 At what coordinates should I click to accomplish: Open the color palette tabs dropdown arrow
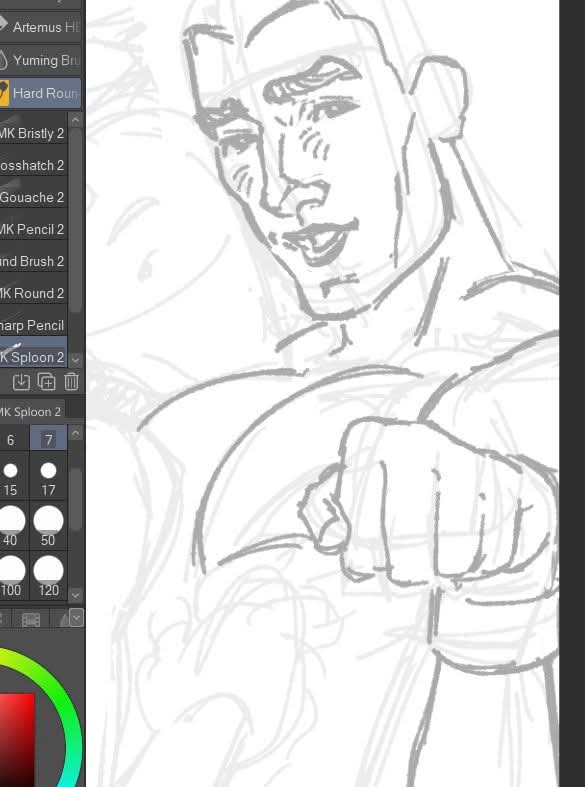[76, 617]
